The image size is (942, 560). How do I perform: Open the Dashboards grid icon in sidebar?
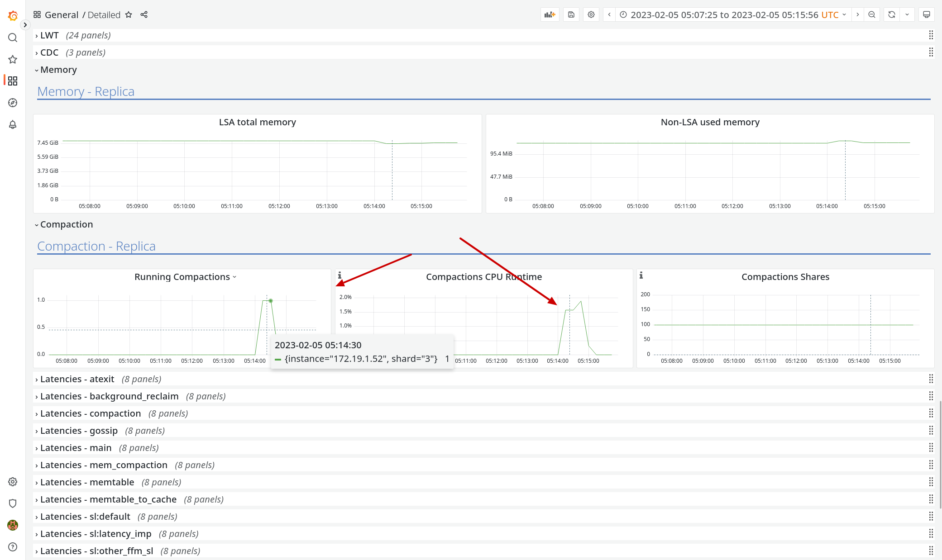pos(13,81)
